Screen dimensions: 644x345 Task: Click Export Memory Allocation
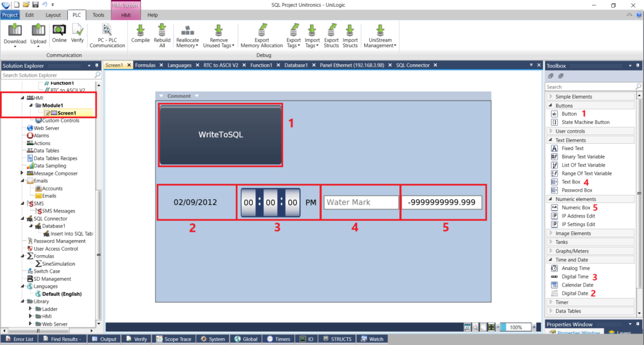262,36
